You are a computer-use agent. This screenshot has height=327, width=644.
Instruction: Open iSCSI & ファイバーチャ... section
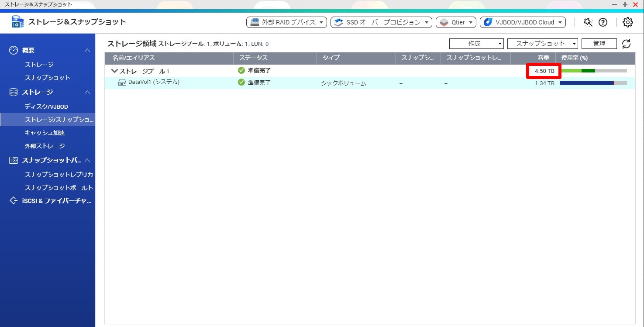(56, 201)
